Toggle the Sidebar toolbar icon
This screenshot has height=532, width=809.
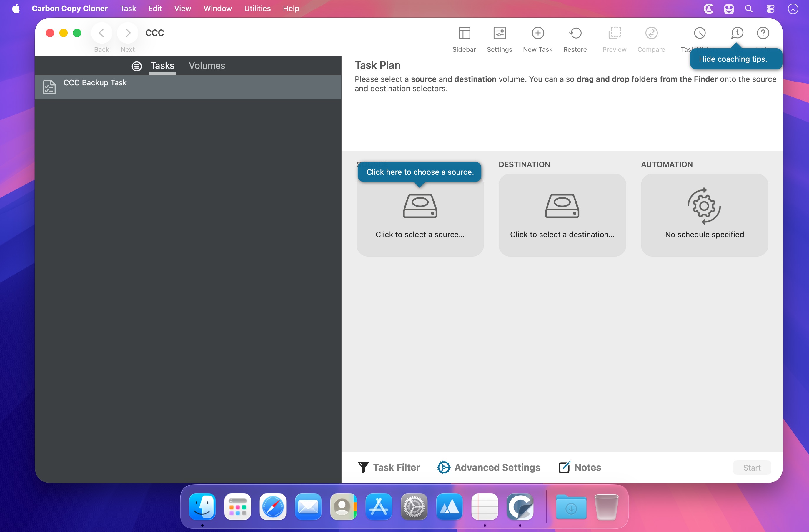point(464,33)
